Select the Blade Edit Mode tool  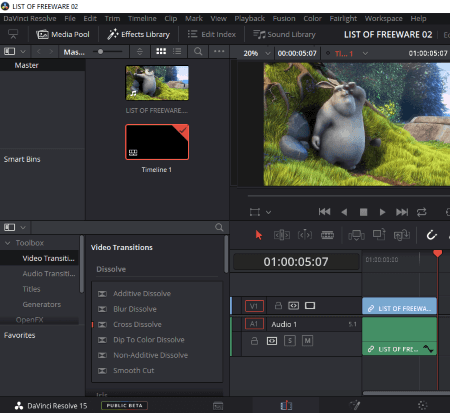tap(327, 235)
